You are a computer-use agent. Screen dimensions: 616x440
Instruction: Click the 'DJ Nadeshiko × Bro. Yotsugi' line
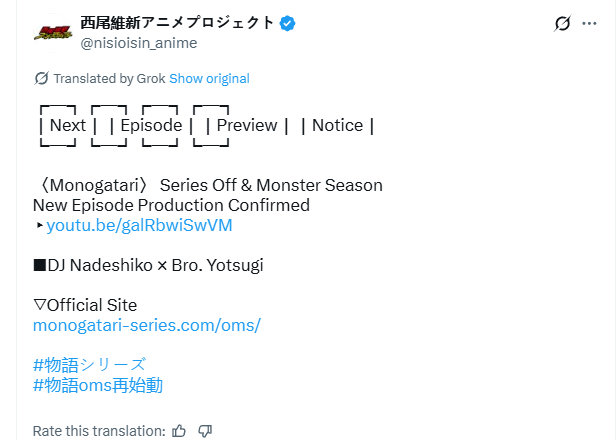coord(148,265)
